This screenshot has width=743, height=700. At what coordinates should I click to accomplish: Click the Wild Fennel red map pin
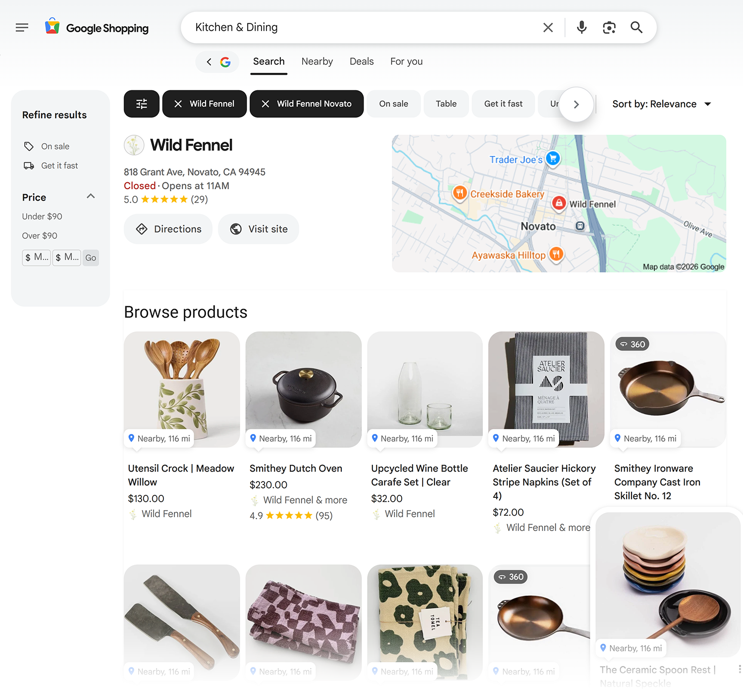coord(559,203)
